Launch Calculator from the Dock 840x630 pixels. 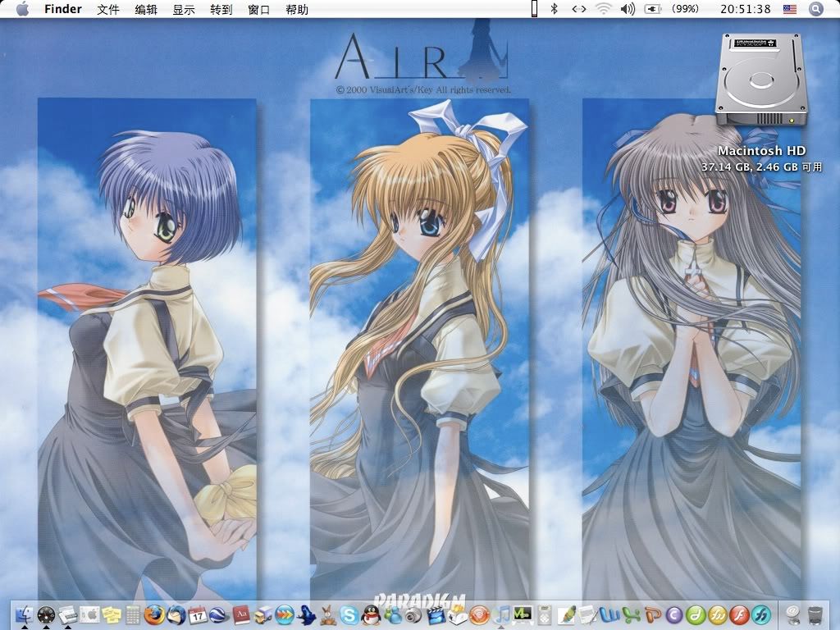133,614
